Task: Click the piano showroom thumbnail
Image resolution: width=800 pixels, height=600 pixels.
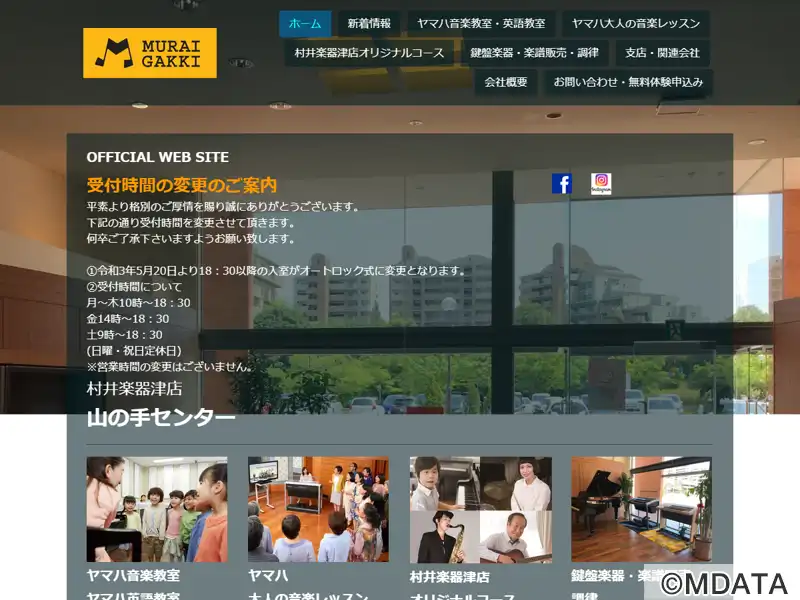Action: [x=641, y=509]
